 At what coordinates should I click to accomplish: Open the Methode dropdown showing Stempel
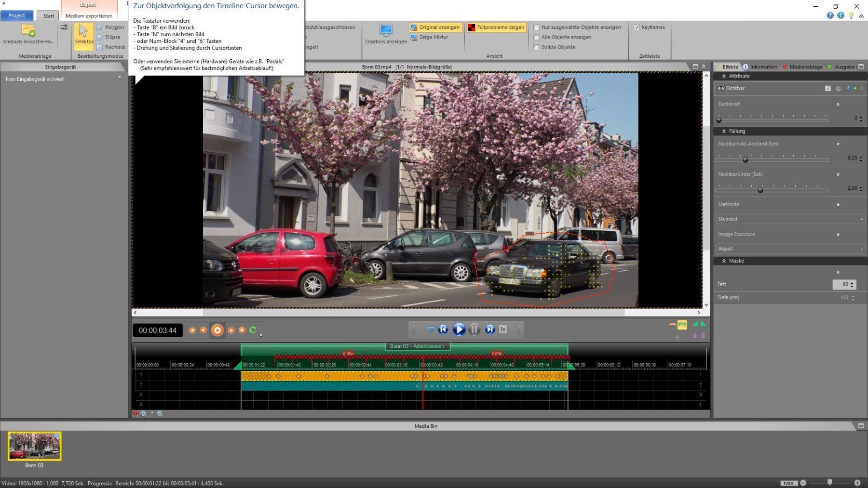coord(789,219)
